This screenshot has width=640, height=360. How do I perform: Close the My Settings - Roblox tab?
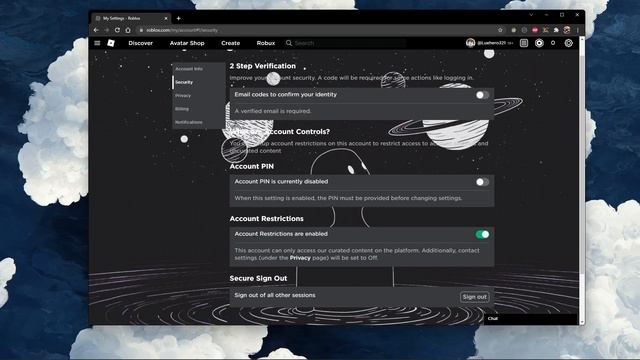tap(166, 18)
